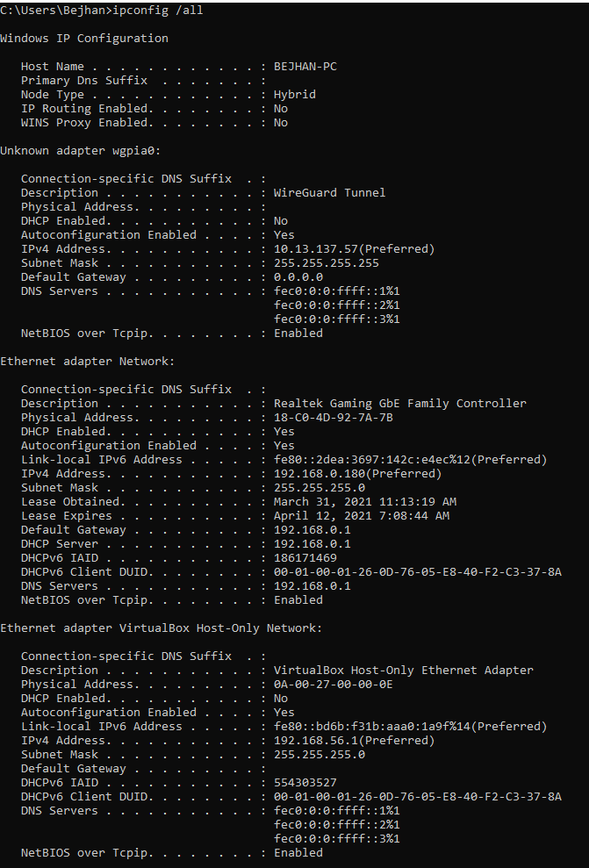This screenshot has height=868, width=589.
Task: Click the "Ethernet adapter VirtualBox Host-Only Network:" heading
Action: (x=162, y=628)
